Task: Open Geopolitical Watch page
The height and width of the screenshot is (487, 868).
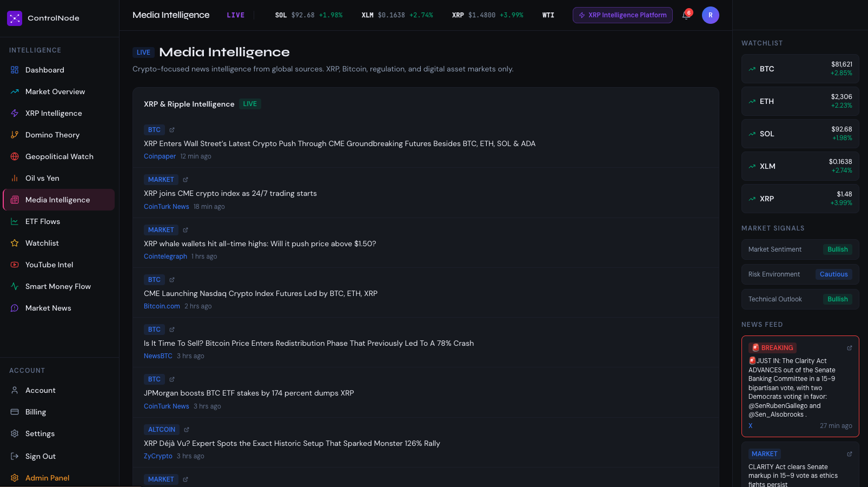Action: (x=58, y=156)
